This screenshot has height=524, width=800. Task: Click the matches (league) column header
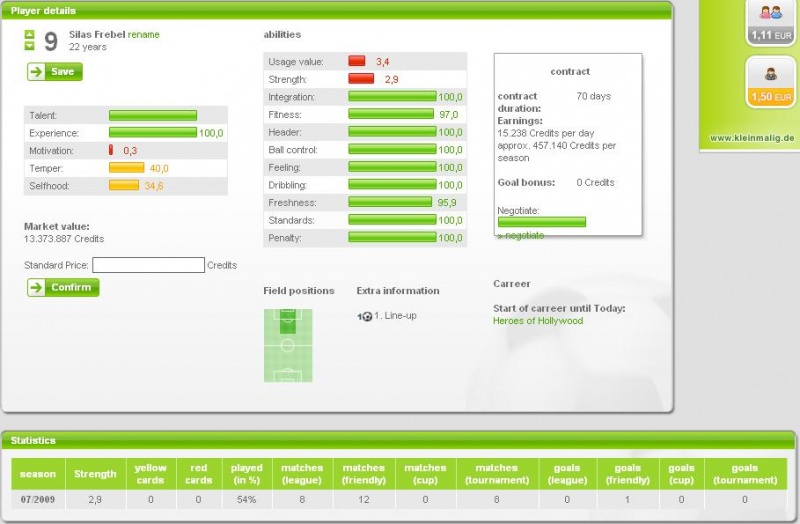[302, 474]
